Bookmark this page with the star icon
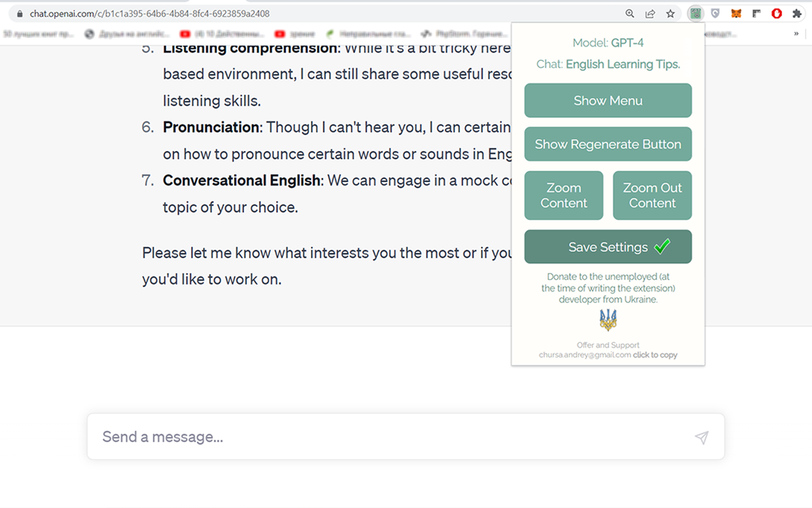 click(670, 13)
